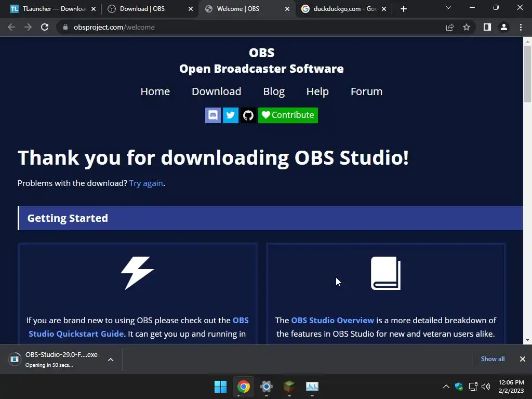Screen dimensions: 532x399
Task: Open the clock and date panel
Action: click(511, 387)
